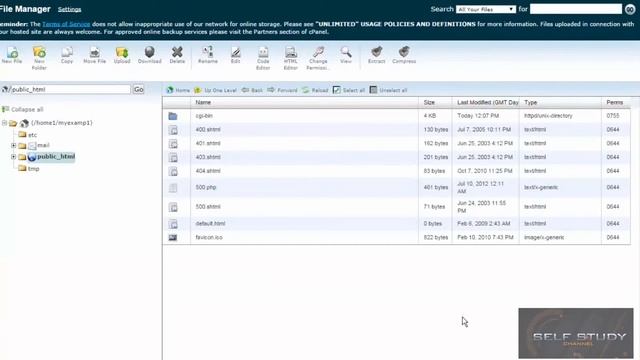
Task: Select the 404.shtml file
Action: click(396, 171)
